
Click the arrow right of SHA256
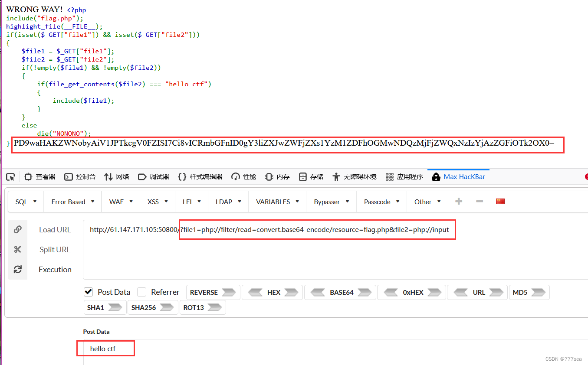click(167, 308)
